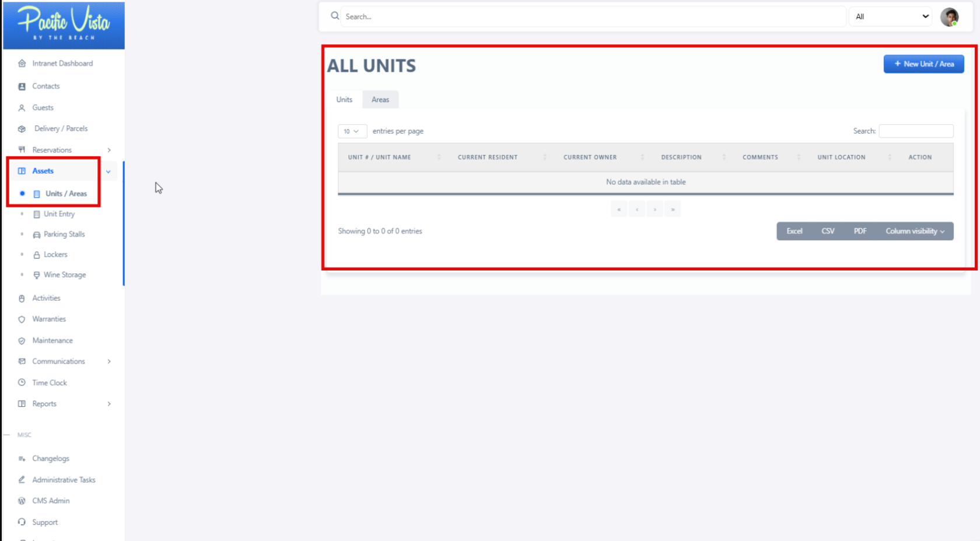
Task: Sort by Current Owner column
Action: (602, 157)
